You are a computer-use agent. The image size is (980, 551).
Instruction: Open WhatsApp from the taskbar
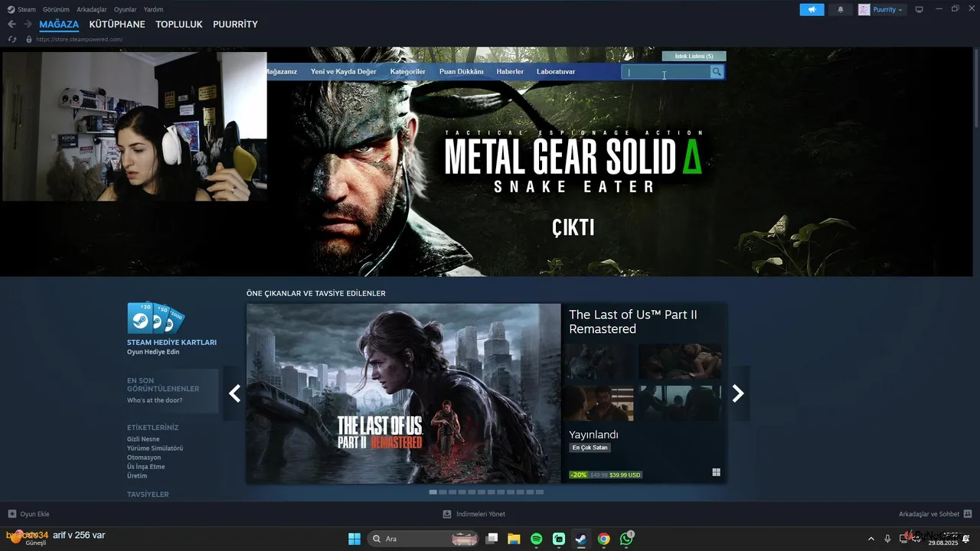(x=626, y=539)
